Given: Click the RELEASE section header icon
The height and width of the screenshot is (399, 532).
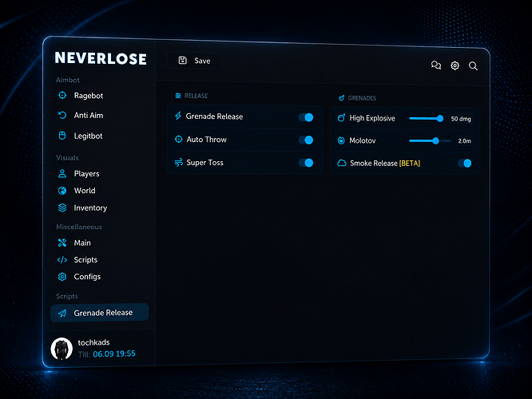Looking at the screenshot, I should pyautogui.click(x=178, y=96).
